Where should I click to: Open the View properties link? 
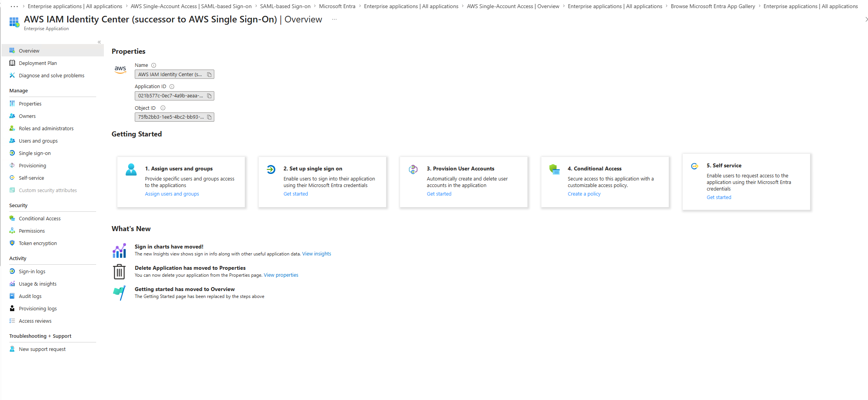pyautogui.click(x=281, y=275)
